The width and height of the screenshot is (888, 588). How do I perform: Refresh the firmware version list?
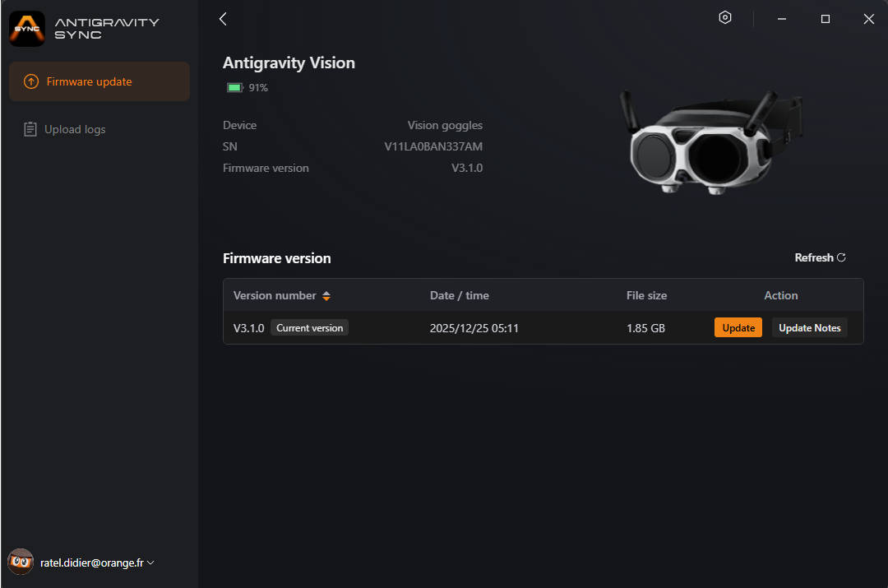820,257
